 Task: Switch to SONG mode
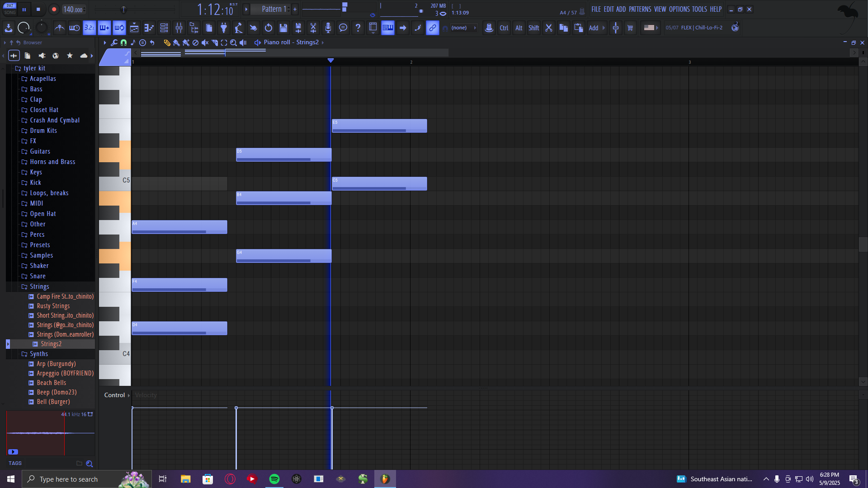click(x=10, y=12)
